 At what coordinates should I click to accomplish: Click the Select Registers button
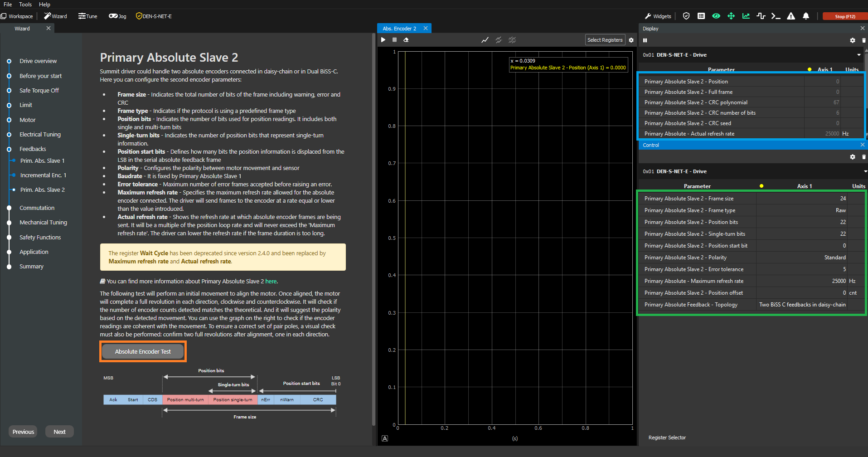click(605, 40)
